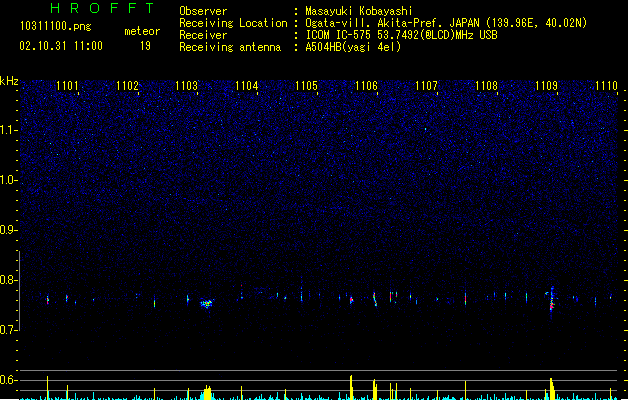Click the 0.7 kHz frequency label
Viewport: 629px width, 400px height.
8,330
